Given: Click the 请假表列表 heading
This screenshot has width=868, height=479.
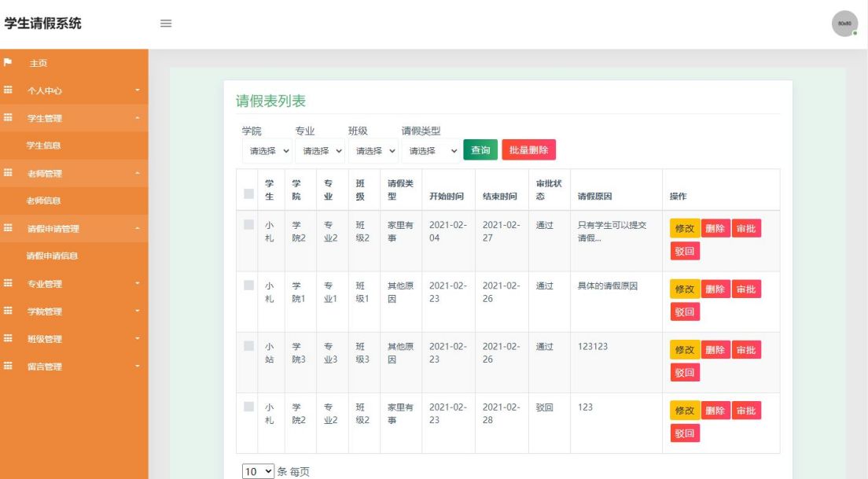Looking at the screenshot, I should (270, 101).
